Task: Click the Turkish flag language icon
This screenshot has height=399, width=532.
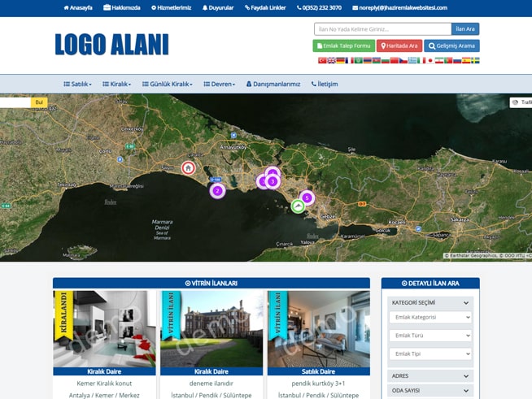Action: point(321,60)
